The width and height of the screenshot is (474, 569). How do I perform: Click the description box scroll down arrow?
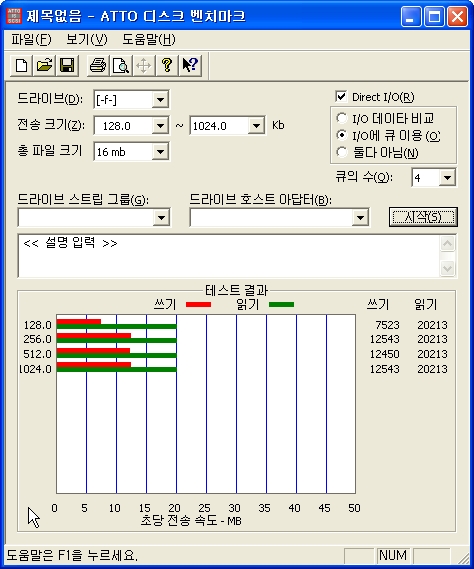(x=447, y=268)
